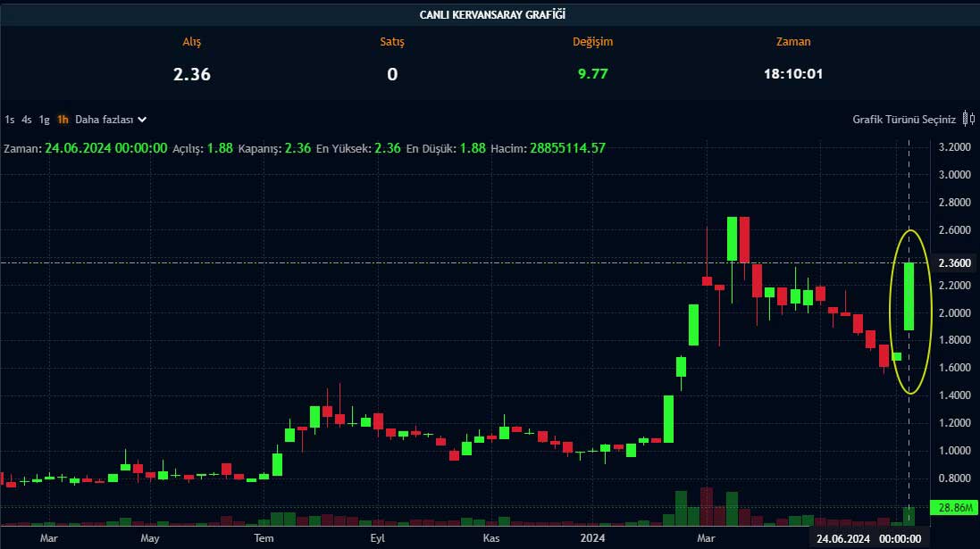Click the 1.2000 price axis label
This screenshot has height=549, width=980.
click(x=954, y=423)
